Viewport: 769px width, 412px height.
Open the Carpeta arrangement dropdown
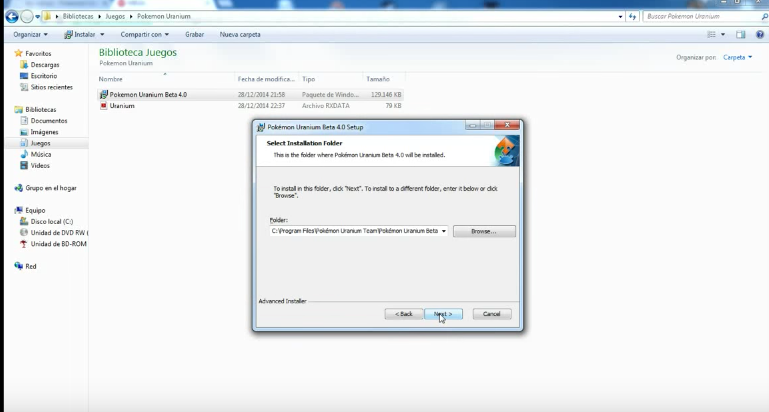pyautogui.click(x=737, y=57)
